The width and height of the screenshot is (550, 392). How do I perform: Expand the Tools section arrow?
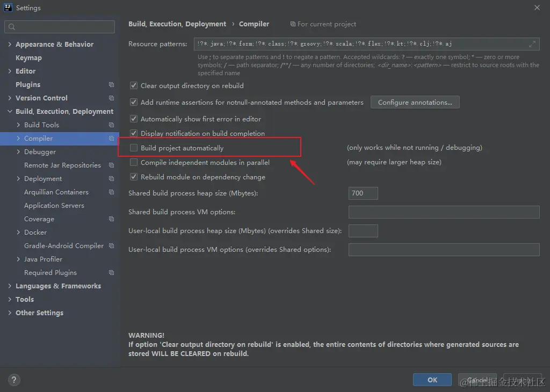click(x=10, y=300)
